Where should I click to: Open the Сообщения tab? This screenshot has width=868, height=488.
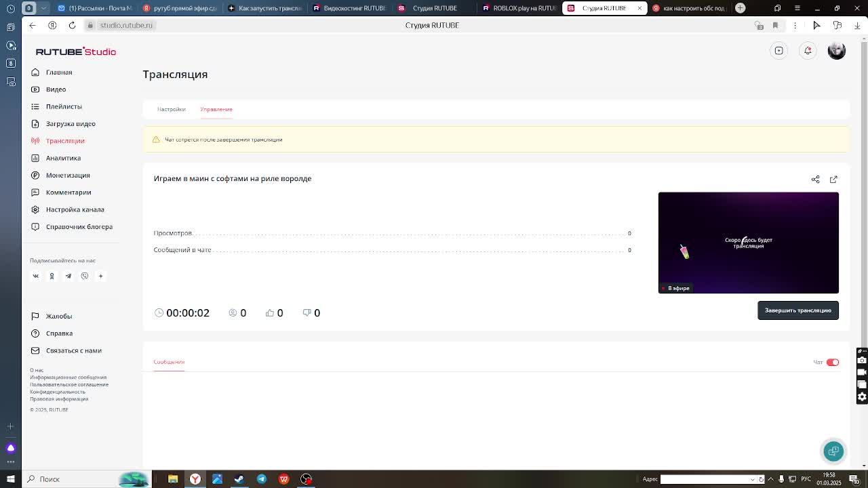pyautogui.click(x=169, y=362)
